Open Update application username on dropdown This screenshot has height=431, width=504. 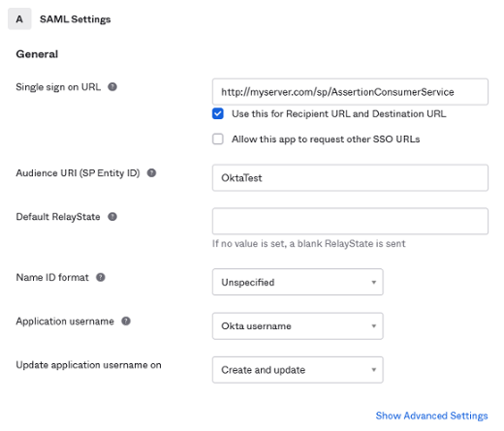(298, 370)
